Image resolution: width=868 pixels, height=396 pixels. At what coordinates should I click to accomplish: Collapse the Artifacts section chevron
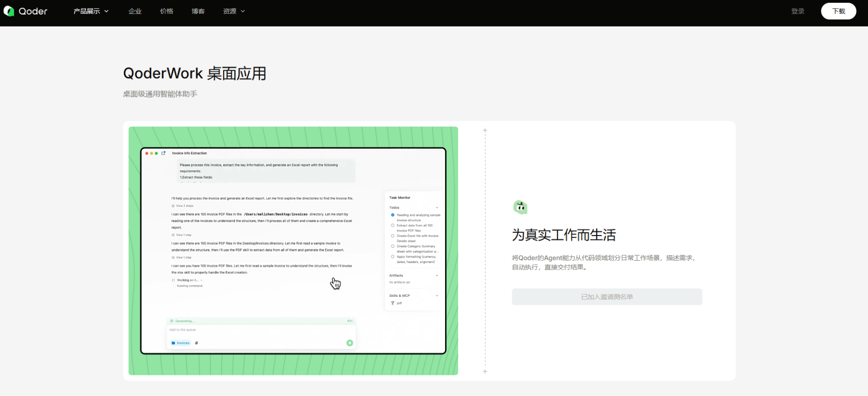[437, 276]
